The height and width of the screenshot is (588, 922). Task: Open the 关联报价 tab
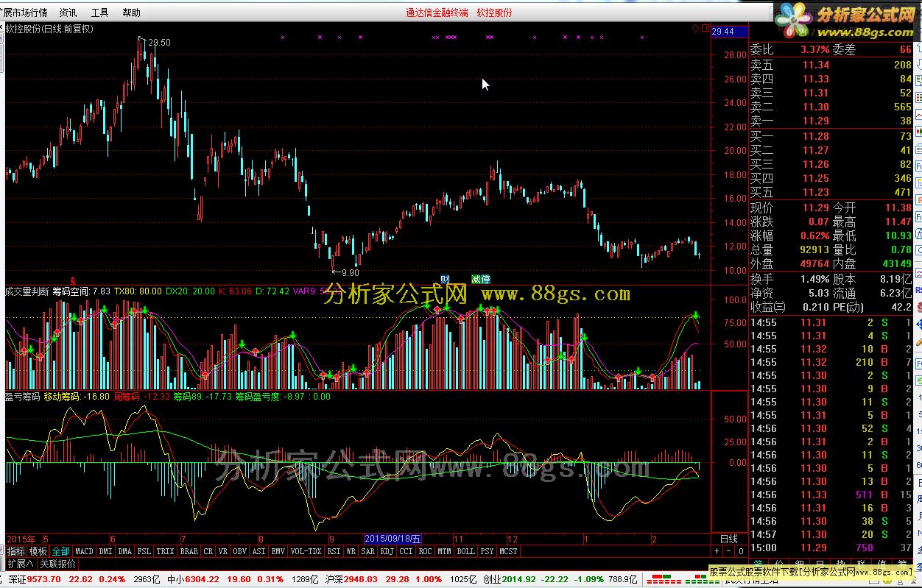coord(57,564)
